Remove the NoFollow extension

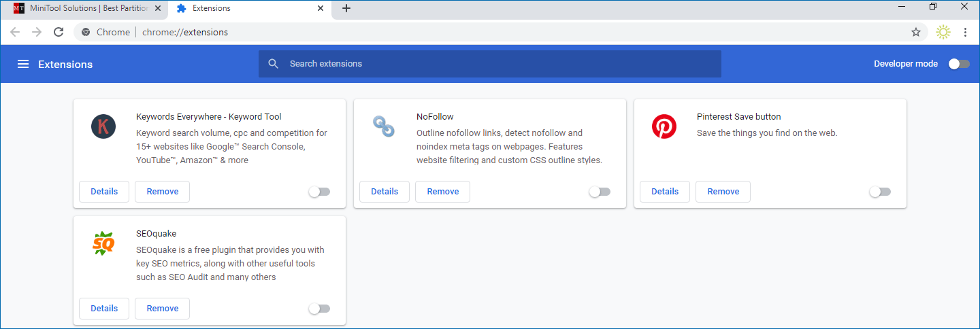443,192
